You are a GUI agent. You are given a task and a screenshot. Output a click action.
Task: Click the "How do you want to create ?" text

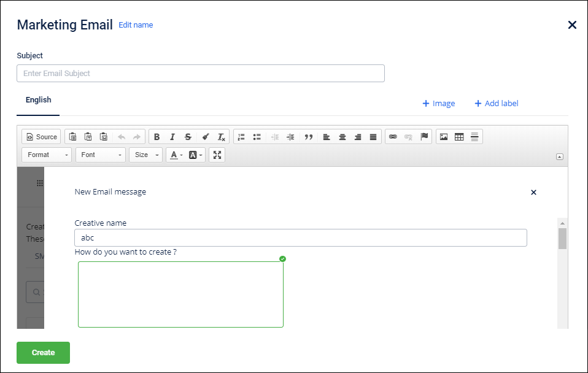[126, 252]
